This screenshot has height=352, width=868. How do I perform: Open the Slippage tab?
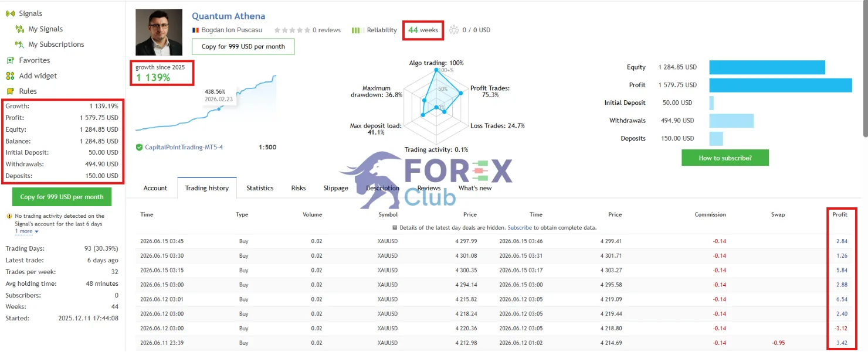pyautogui.click(x=335, y=188)
